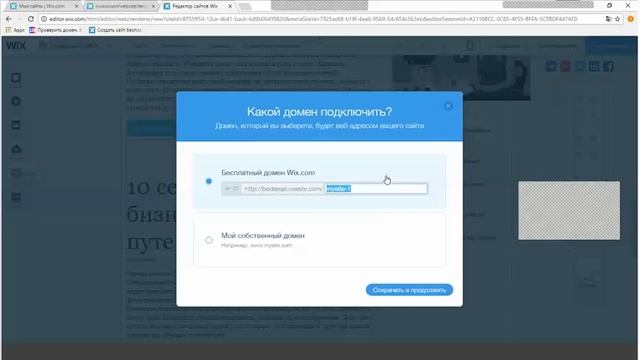Select the own domain radio button
This screenshot has height=360, width=640.
point(209,240)
